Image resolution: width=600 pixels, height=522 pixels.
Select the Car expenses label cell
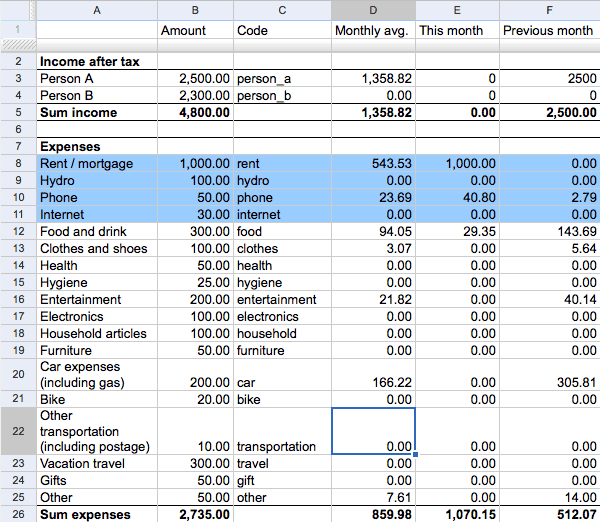(97, 374)
